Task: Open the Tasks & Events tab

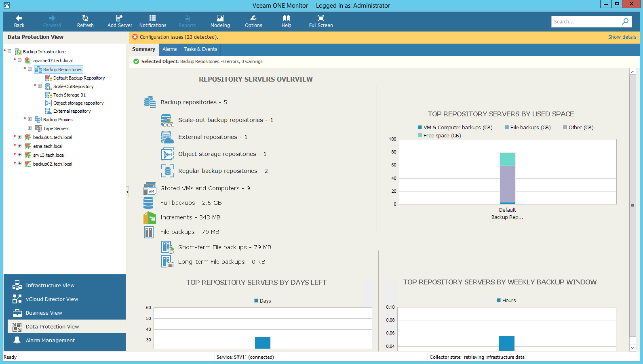Action: tap(200, 49)
